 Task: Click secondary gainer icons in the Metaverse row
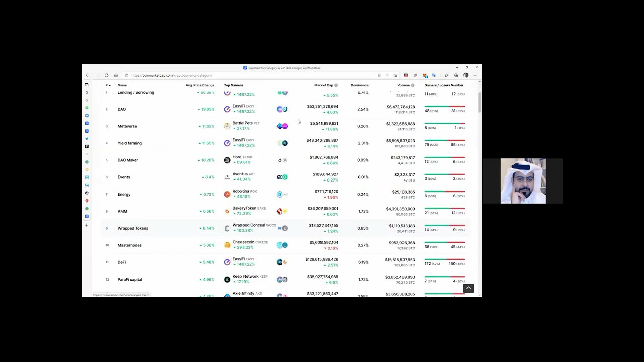(x=282, y=126)
